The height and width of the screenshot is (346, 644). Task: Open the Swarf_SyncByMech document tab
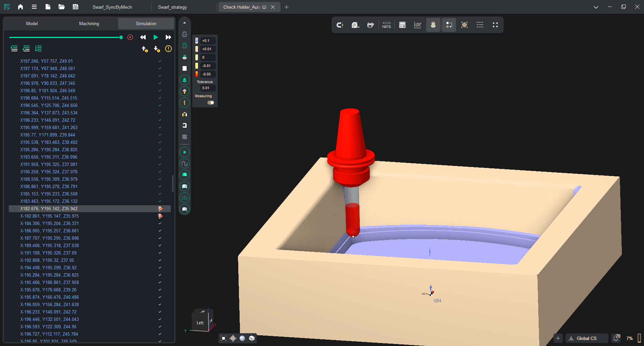pos(112,7)
